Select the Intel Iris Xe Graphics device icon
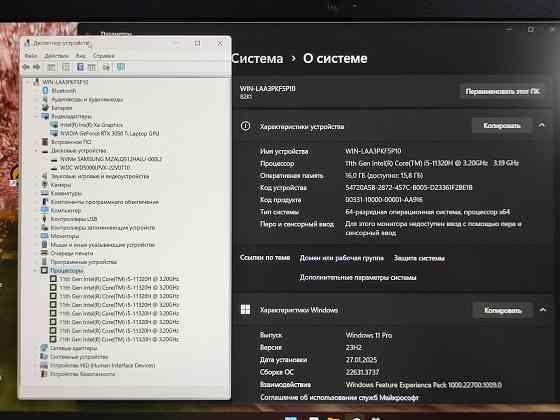 [54, 125]
